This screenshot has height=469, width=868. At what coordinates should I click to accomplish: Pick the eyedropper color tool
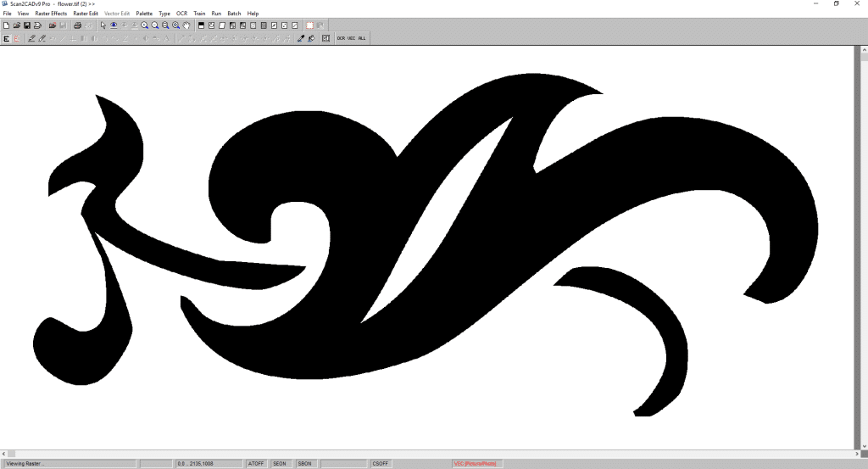pos(301,39)
